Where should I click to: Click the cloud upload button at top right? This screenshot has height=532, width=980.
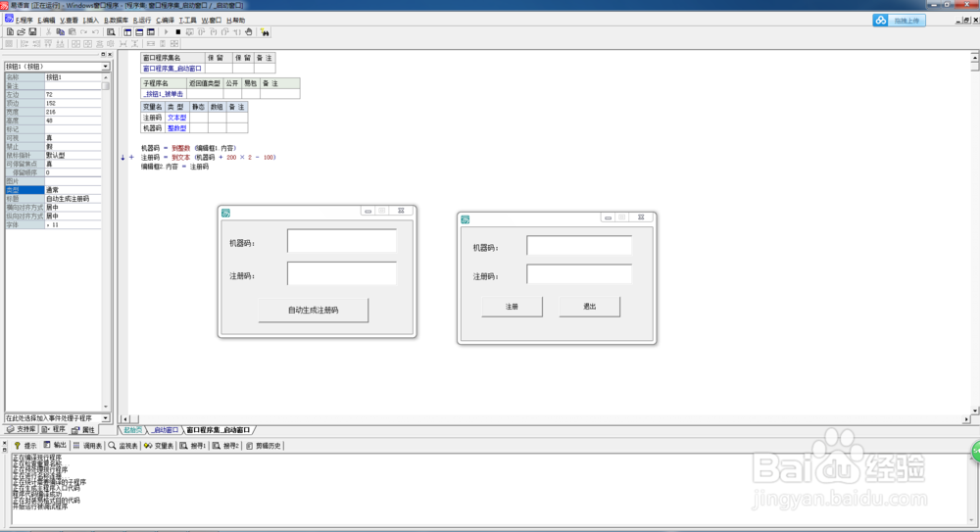899,21
